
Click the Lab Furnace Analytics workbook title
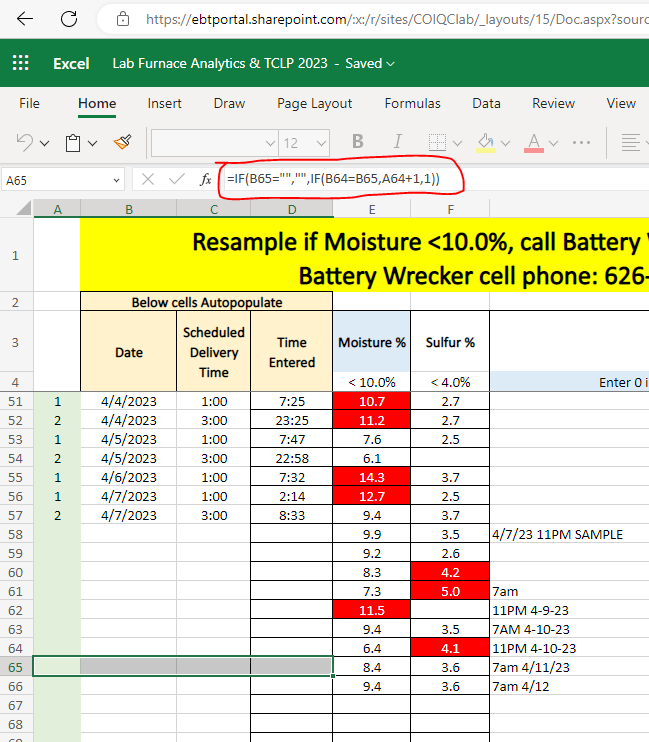[220, 63]
